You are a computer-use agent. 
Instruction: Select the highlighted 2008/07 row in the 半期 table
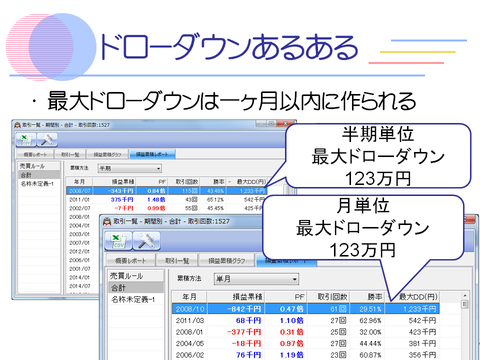[167, 191]
